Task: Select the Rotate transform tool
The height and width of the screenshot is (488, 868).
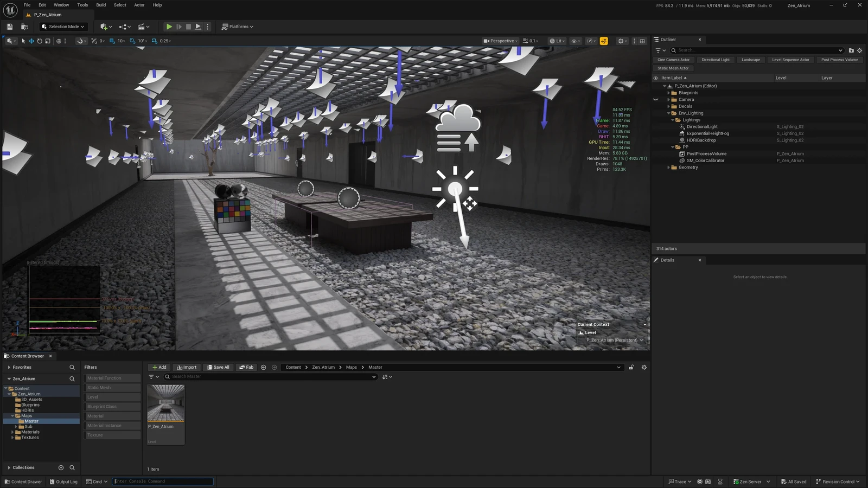Action: [40, 41]
